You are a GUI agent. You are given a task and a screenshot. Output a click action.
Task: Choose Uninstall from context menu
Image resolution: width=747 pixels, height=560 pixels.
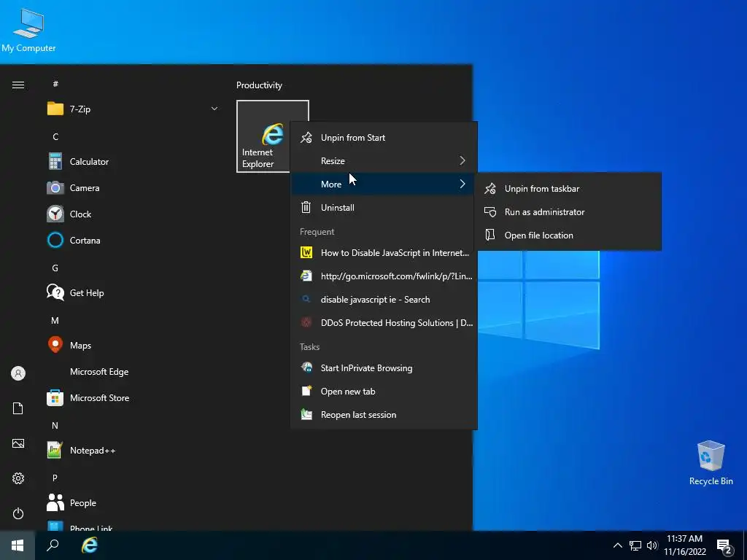[384, 208]
